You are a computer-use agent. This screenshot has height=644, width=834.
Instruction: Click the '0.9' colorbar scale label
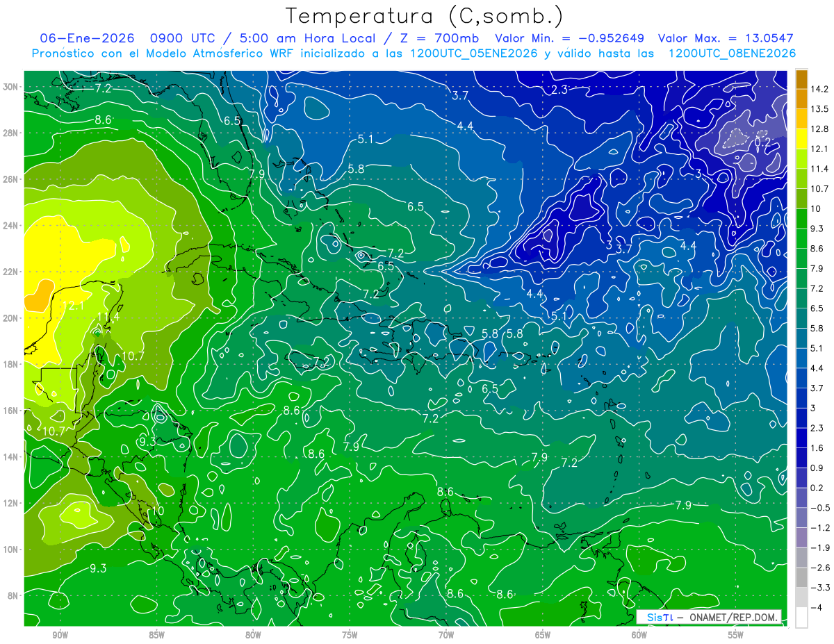(817, 468)
